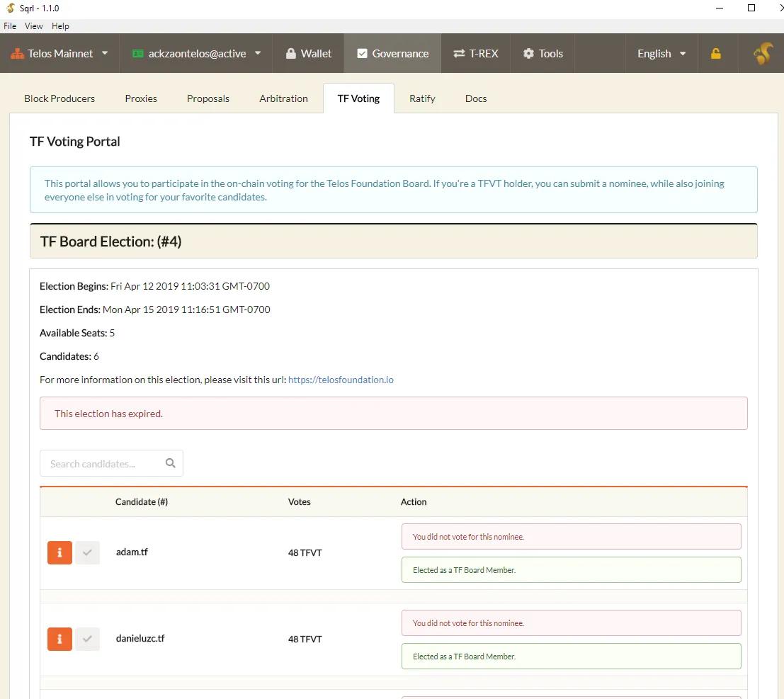
Task: Open info for adam.tf candidate
Action: (x=59, y=552)
